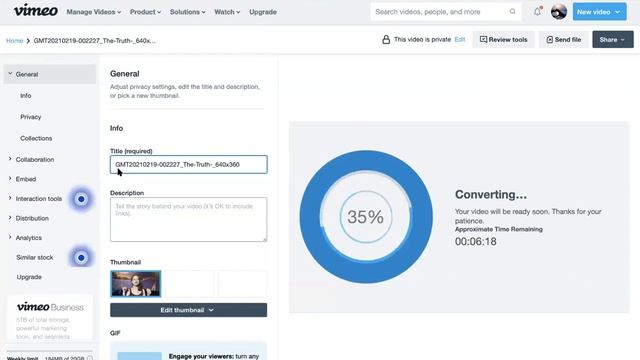Viewport: 640px width, 360px height.
Task: Click the Vimeo logo
Action: pyautogui.click(x=36, y=11)
